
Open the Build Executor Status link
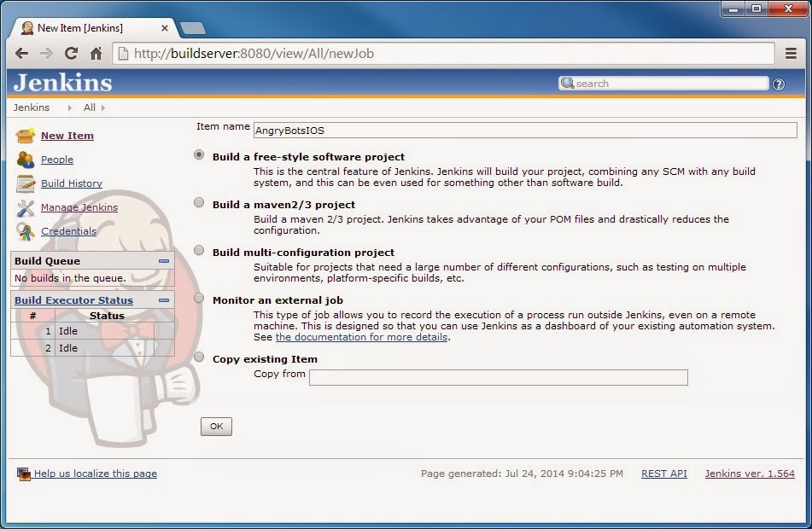point(73,300)
